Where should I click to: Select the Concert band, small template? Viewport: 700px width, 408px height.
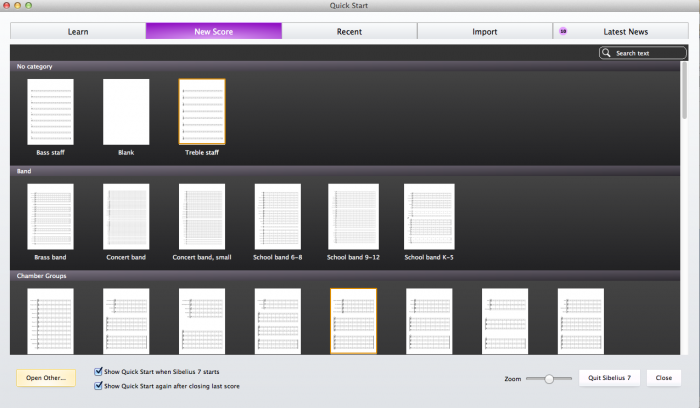pos(202,216)
